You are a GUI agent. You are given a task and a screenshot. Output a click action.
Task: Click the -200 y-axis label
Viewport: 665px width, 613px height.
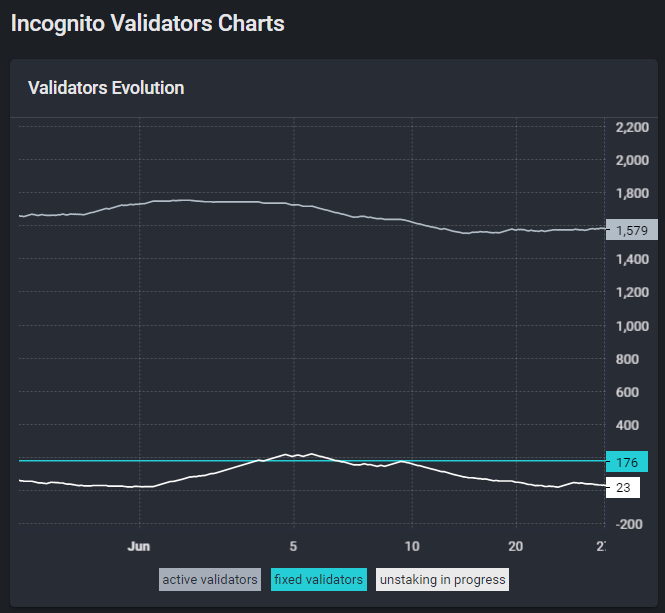click(x=629, y=524)
